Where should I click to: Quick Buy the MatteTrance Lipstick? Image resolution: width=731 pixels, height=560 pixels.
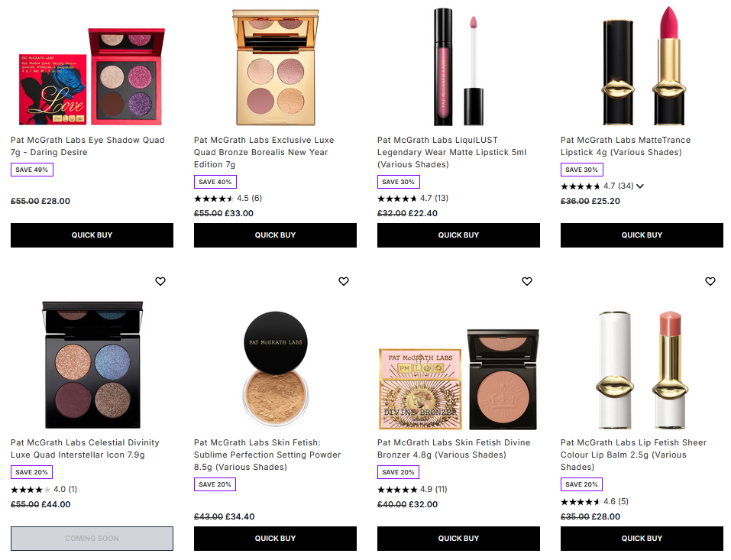(x=642, y=235)
